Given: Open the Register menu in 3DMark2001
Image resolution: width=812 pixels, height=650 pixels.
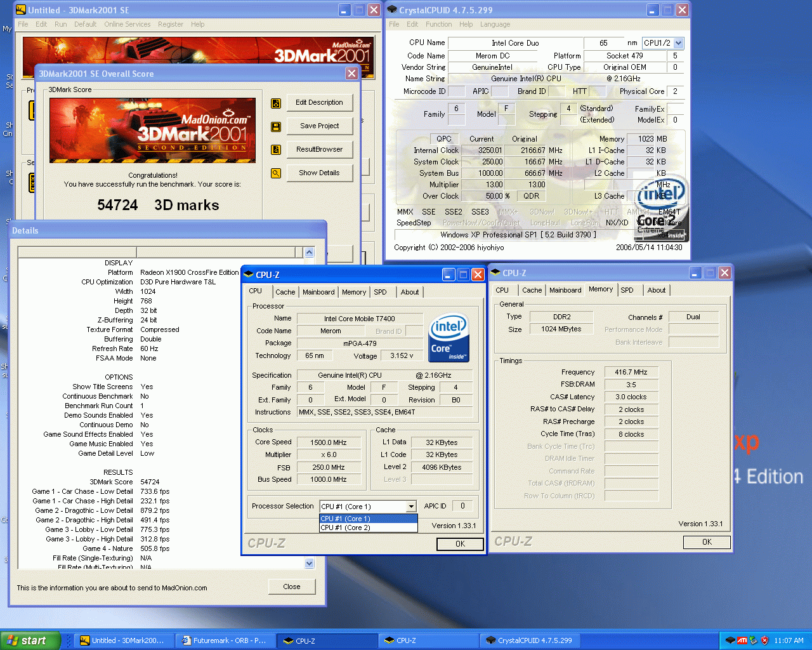Looking at the screenshot, I should 171,24.
